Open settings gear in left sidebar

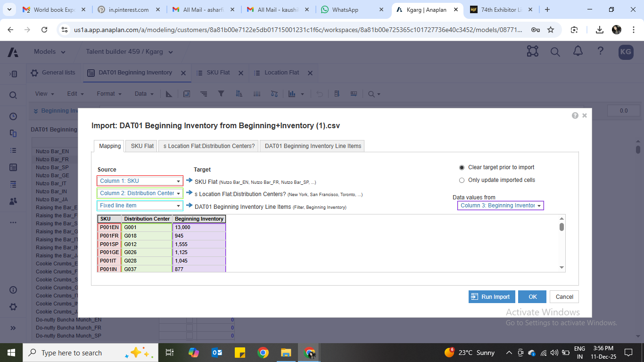(13, 307)
